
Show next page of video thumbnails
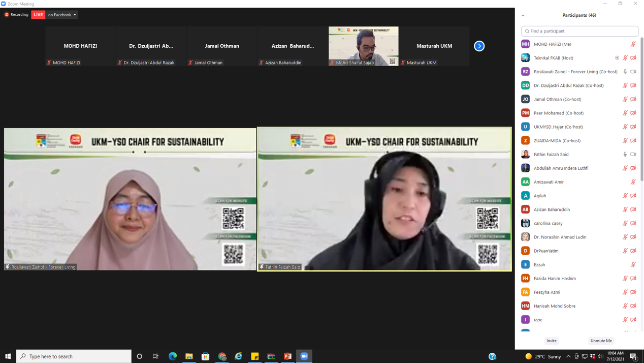click(x=479, y=46)
